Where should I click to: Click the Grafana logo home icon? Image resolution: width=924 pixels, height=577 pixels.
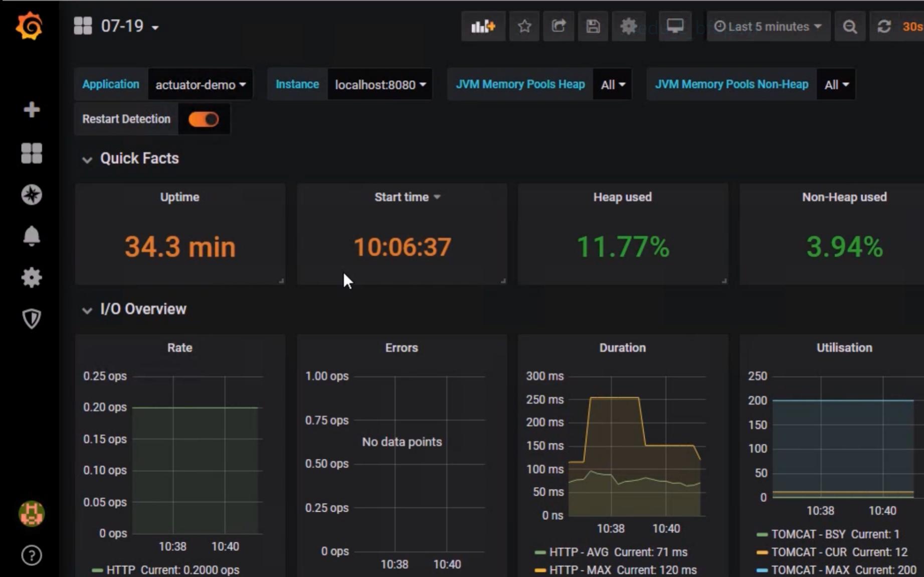[29, 26]
